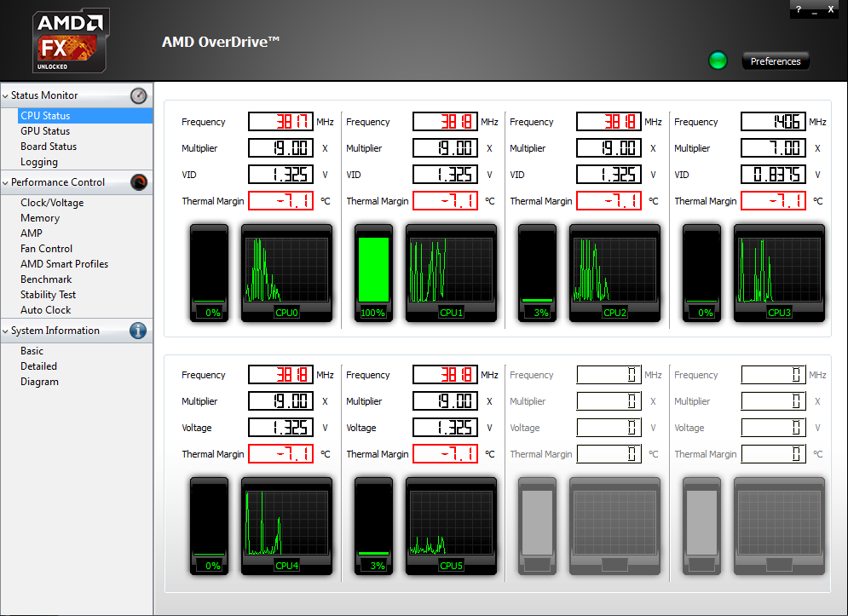The height and width of the screenshot is (616, 848).
Task: Open the help question mark button
Action: pos(799,9)
